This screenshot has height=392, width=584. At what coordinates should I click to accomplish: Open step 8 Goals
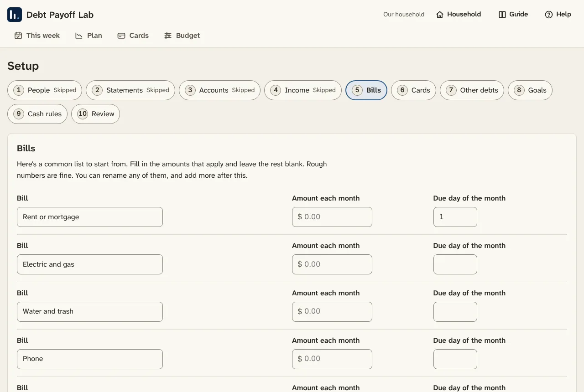coord(530,90)
